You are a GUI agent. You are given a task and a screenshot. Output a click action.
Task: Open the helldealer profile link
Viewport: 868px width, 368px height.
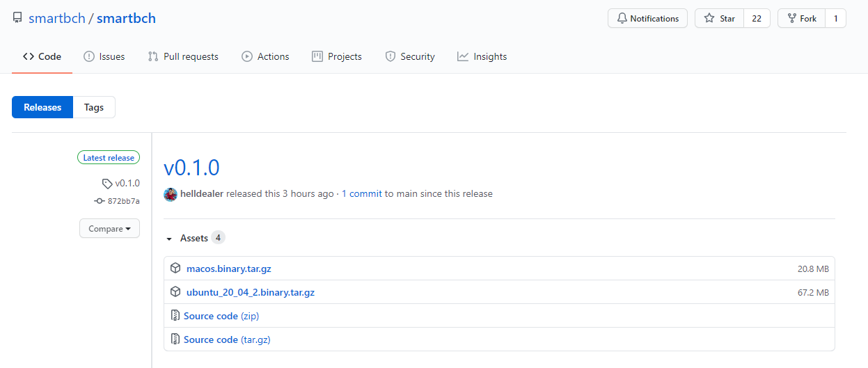pyautogui.click(x=202, y=194)
